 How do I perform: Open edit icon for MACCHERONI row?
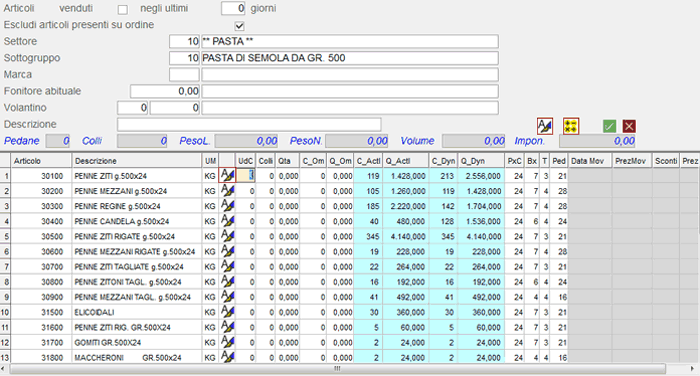click(227, 357)
